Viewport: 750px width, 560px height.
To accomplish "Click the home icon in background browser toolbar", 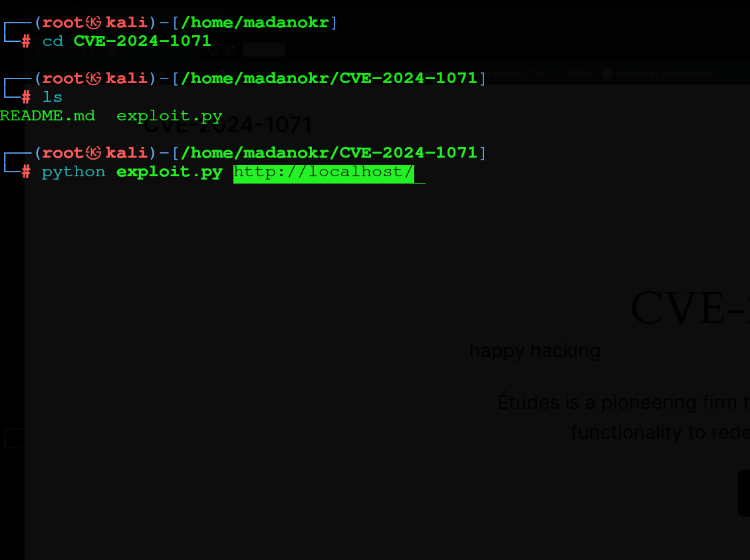I will pyautogui.click(x=112, y=51).
